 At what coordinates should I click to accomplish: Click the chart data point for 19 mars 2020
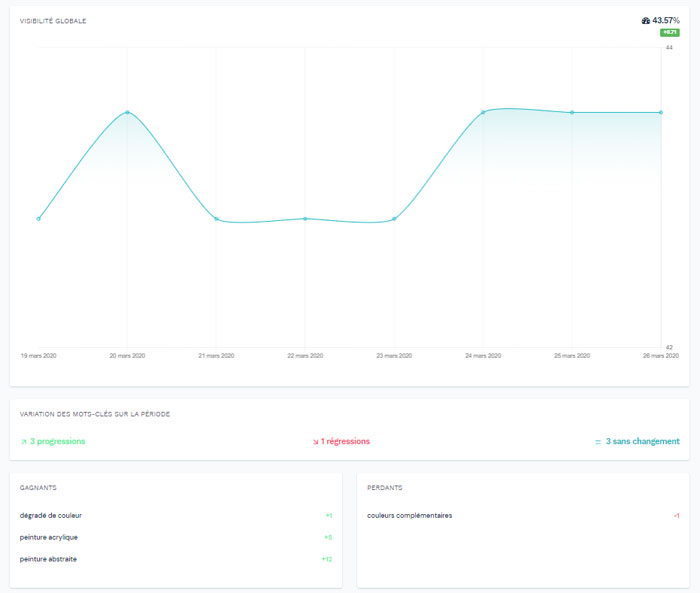click(x=38, y=218)
